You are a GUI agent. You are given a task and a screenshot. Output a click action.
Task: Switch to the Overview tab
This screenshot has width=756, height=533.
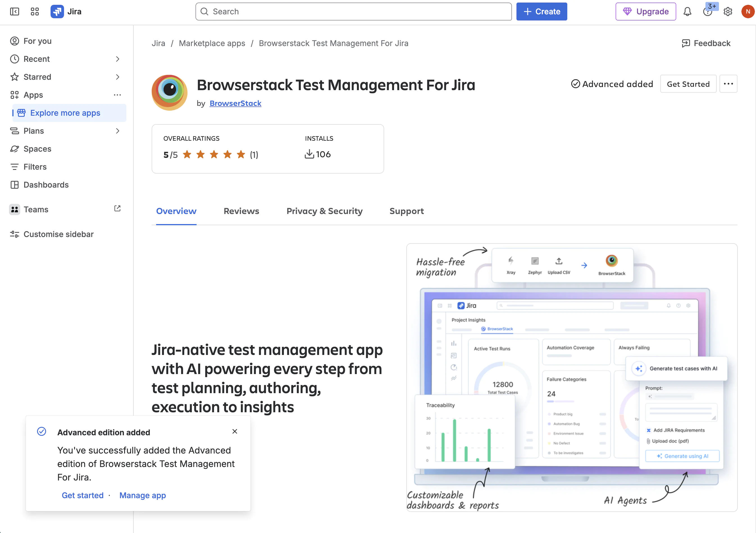(176, 211)
